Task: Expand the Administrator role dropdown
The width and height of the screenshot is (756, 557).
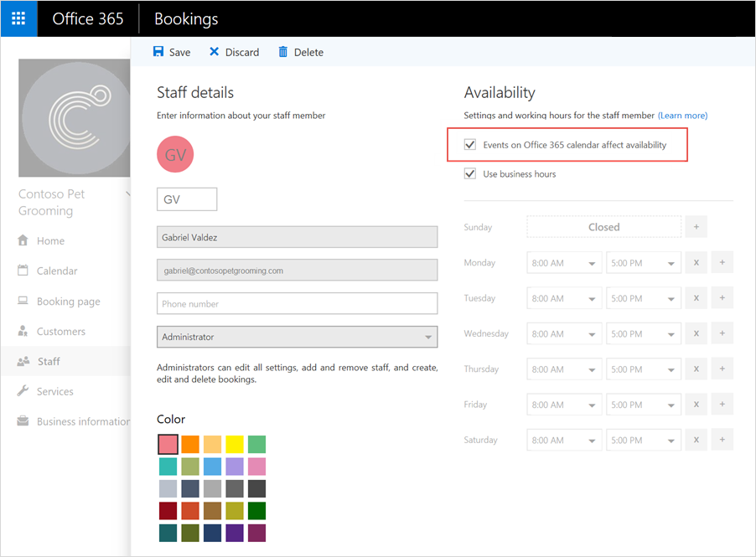Action: 297,337
